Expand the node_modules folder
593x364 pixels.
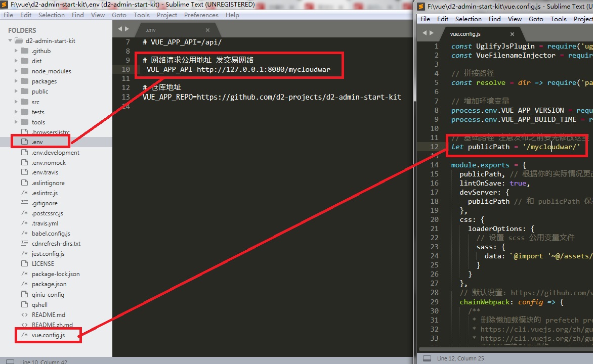click(x=17, y=71)
